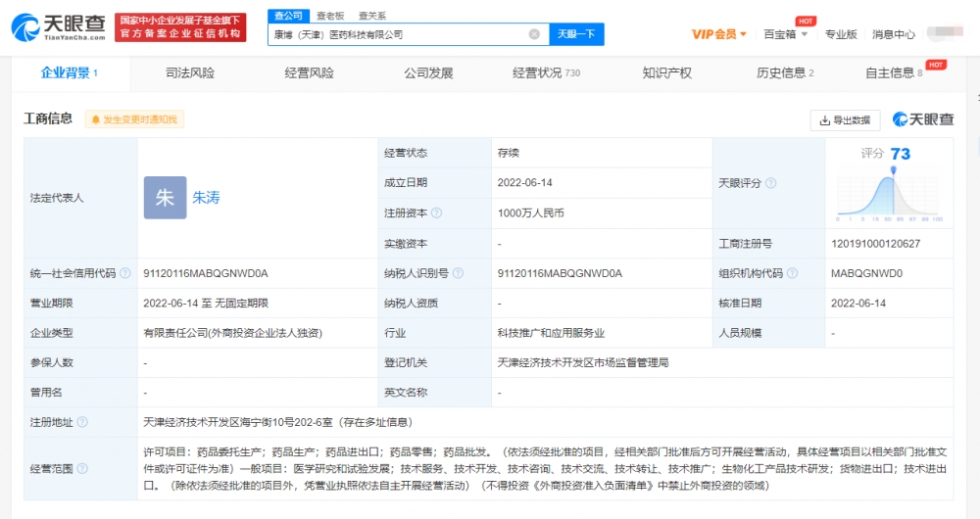Select the 查老板 search tab
Image resolution: width=980 pixels, height=519 pixels.
click(x=330, y=16)
